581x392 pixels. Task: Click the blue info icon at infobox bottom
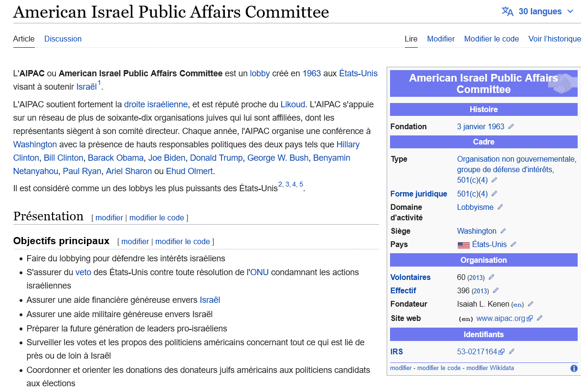574,368
